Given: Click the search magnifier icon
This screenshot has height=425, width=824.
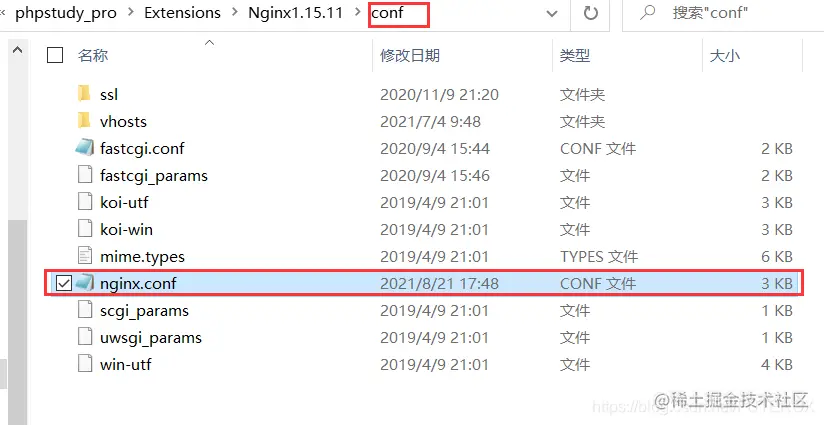Looking at the screenshot, I should tap(648, 12).
